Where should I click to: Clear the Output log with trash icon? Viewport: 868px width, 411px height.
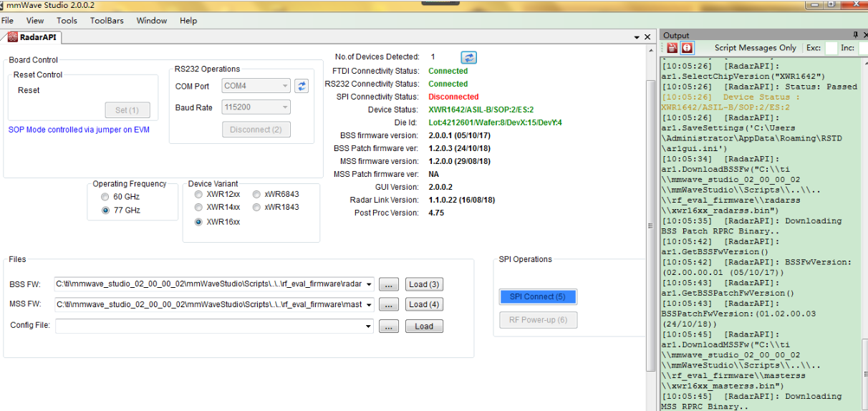click(x=672, y=48)
